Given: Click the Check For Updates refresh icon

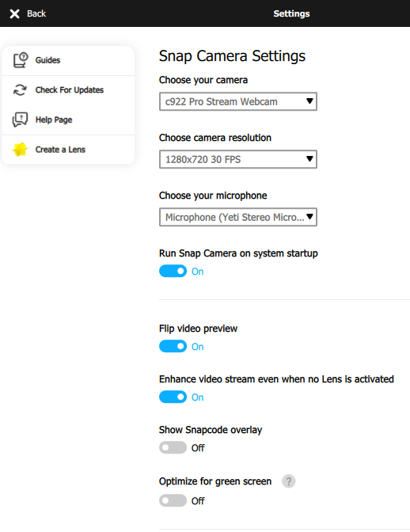Looking at the screenshot, I should 20,90.
